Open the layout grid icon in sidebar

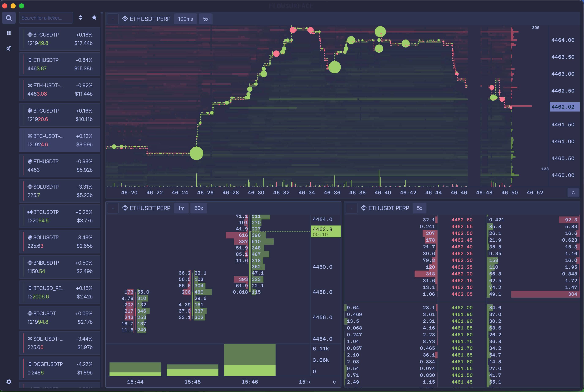(x=9, y=33)
